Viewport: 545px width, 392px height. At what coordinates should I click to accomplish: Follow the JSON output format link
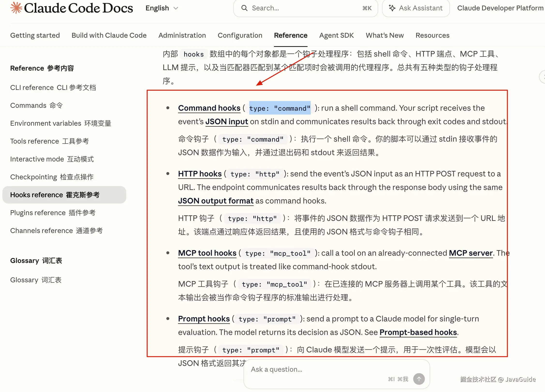tap(216, 201)
